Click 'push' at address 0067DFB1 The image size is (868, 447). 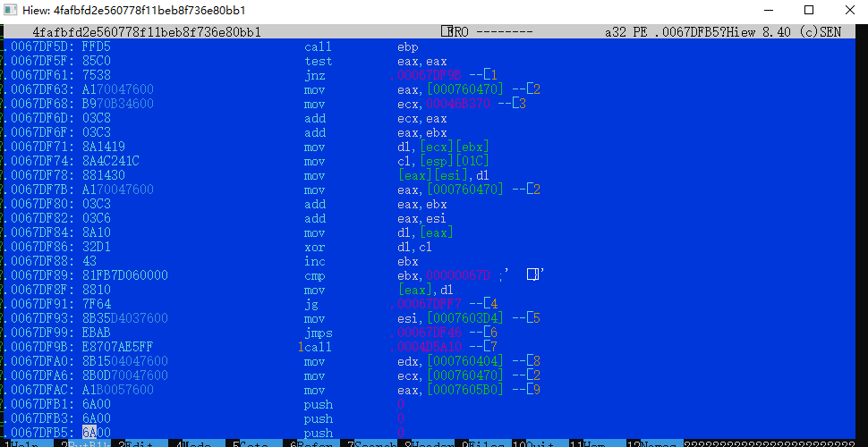coord(318,405)
